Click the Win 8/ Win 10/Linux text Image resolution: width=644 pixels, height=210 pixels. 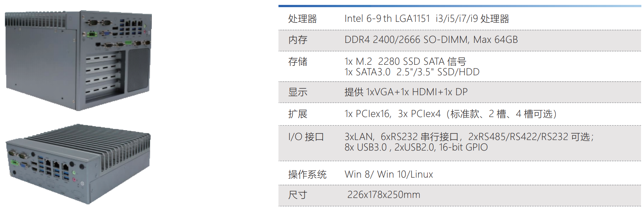389,175
